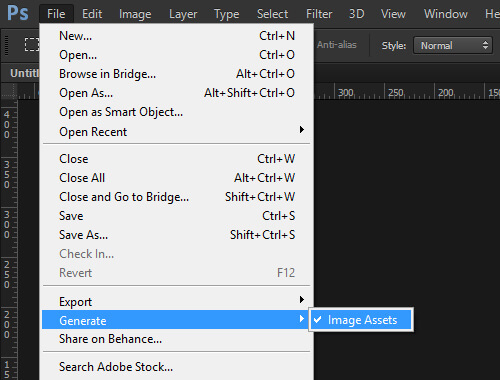Select Browse in Bridge...
This screenshot has height=380, width=500.
click(x=177, y=74)
